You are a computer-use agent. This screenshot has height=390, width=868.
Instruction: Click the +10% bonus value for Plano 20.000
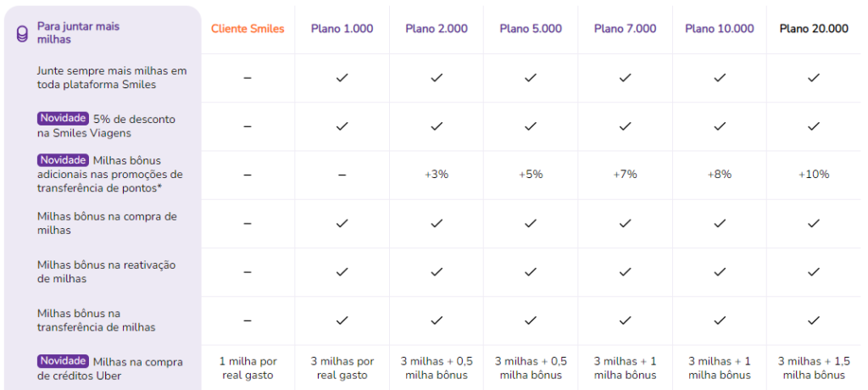point(814,175)
